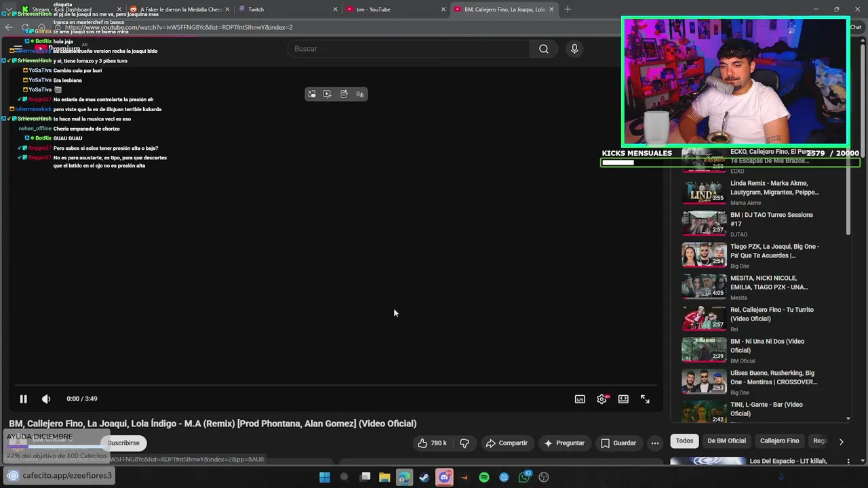Select the Callejero Fino filter chip
The height and width of the screenshot is (488, 868).
click(779, 441)
